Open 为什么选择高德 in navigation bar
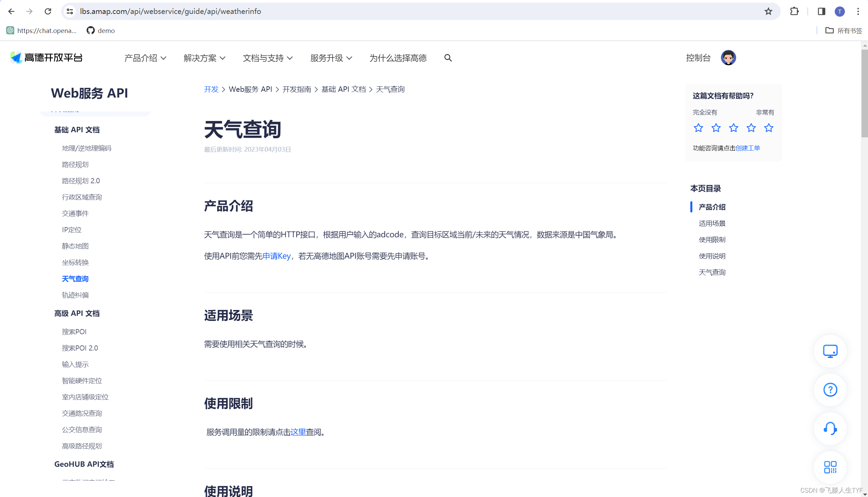 [398, 58]
